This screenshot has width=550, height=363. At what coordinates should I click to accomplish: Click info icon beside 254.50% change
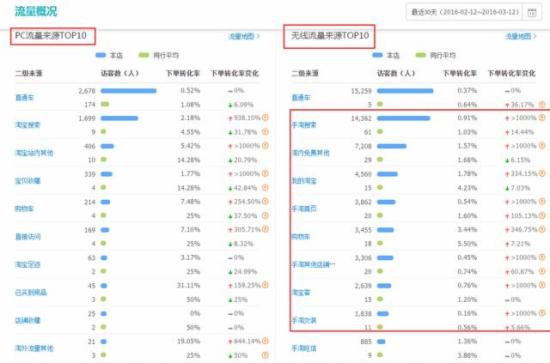point(265,202)
